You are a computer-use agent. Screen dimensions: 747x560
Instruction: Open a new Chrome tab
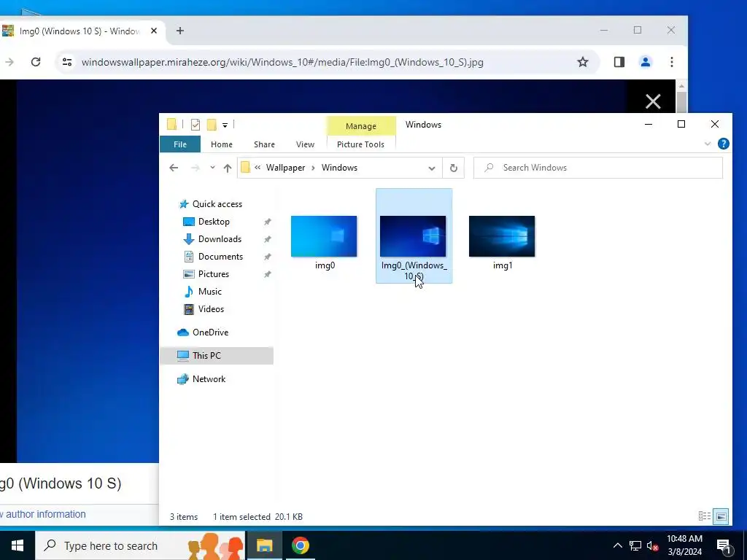tap(179, 31)
